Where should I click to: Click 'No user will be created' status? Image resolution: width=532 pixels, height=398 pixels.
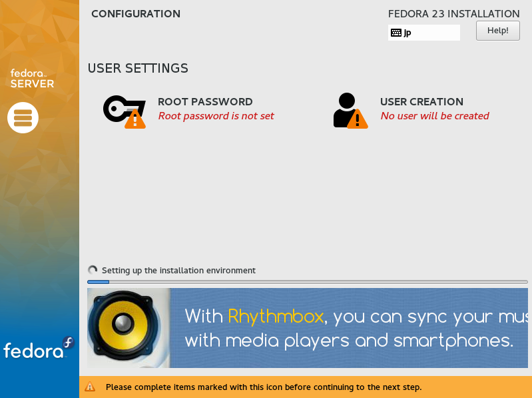click(435, 116)
